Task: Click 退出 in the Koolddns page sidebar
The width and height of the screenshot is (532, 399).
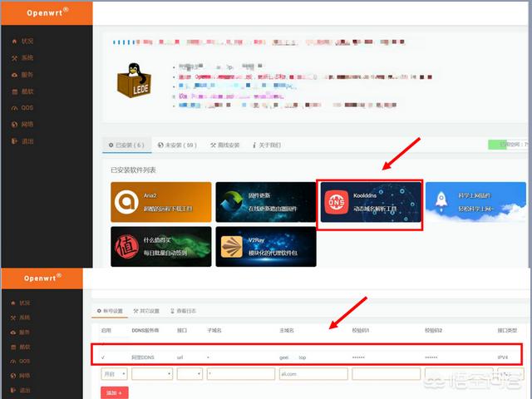Action: coord(20,390)
